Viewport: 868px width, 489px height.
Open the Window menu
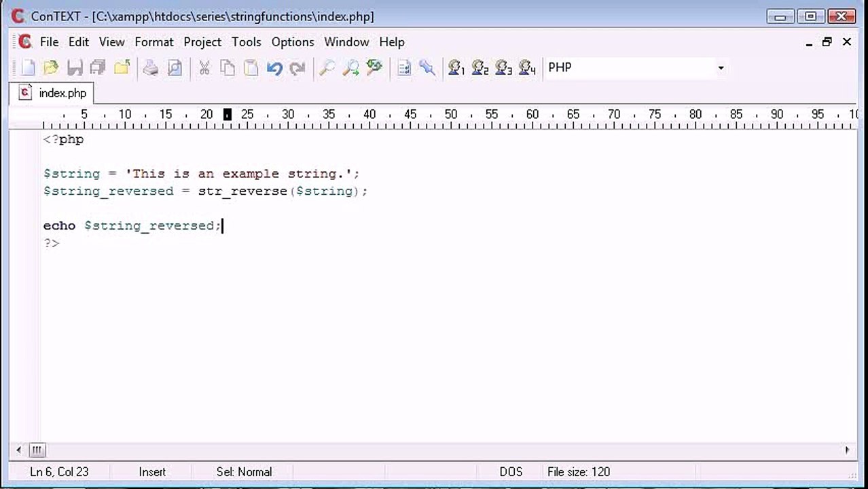tap(346, 42)
